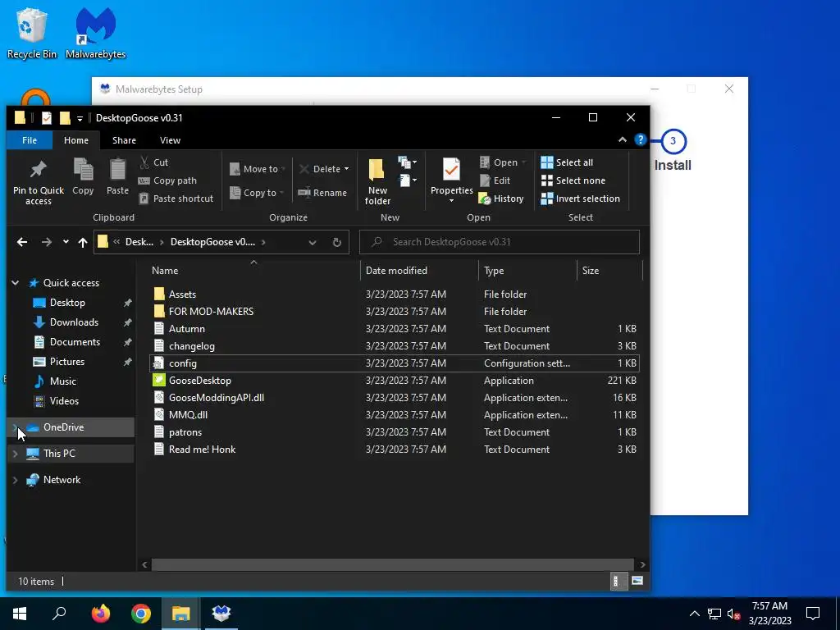
Task: Switch to the Share tab
Action: click(124, 140)
